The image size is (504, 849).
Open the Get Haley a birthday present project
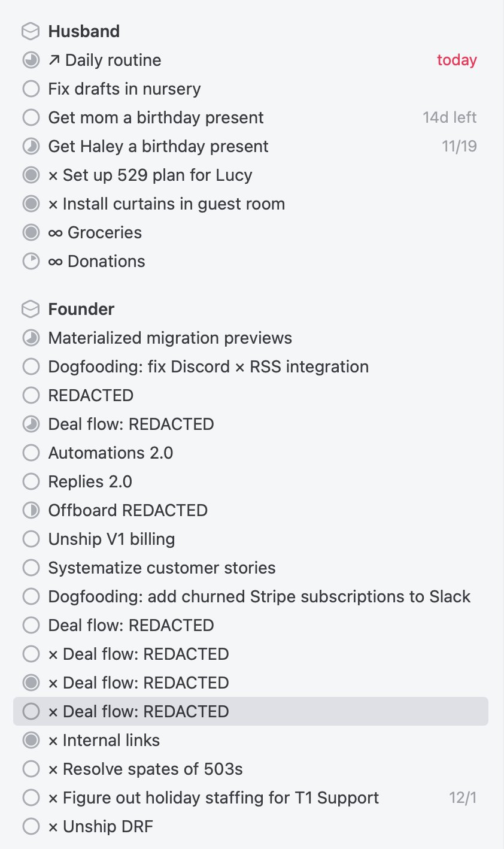(159, 146)
